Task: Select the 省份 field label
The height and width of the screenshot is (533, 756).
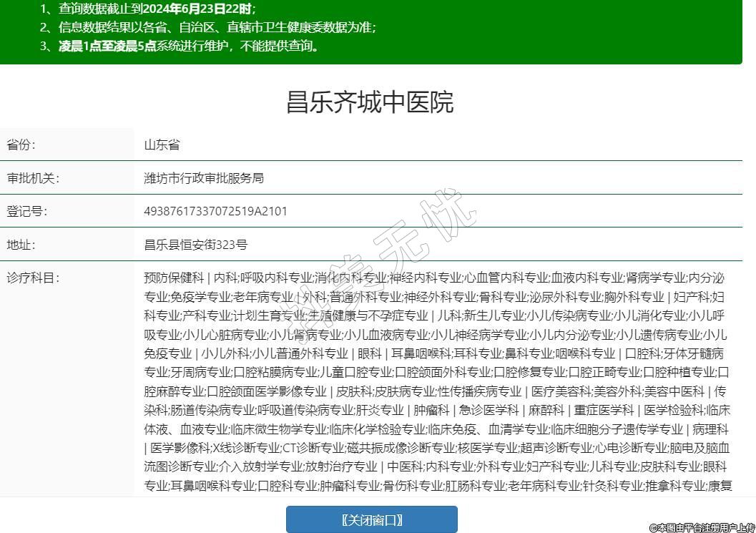Action: click(21, 145)
